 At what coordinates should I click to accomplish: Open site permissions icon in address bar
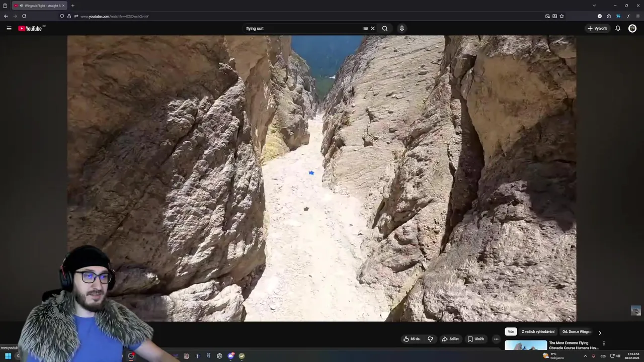click(x=76, y=16)
